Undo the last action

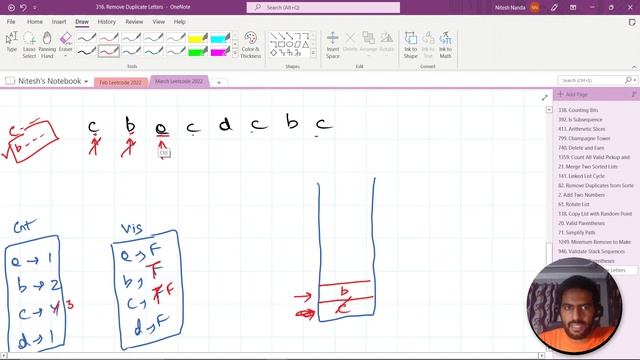(23, 7)
